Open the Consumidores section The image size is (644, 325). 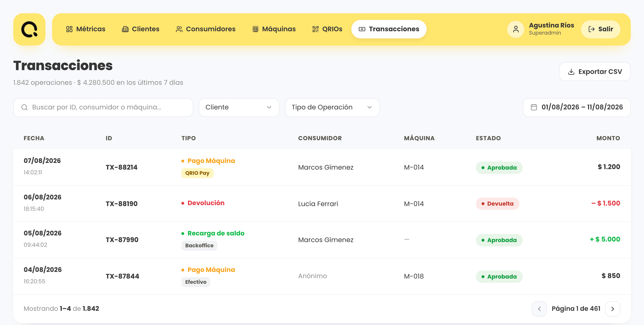pyautogui.click(x=206, y=29)
